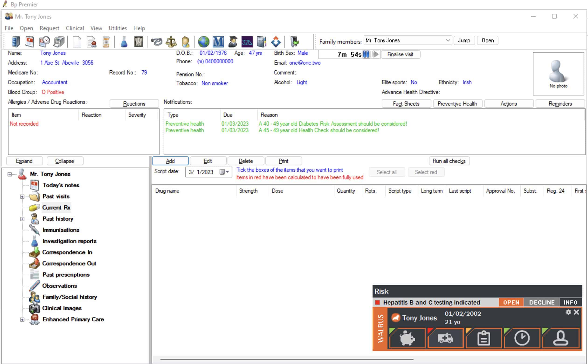Screen dimensions: 588x364
Task: Click the piggy bank icon in Walrus
Action: click(x=407, y=338)
